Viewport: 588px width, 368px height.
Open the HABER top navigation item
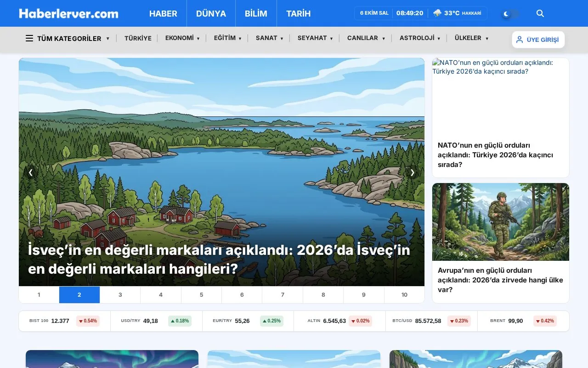163,13
